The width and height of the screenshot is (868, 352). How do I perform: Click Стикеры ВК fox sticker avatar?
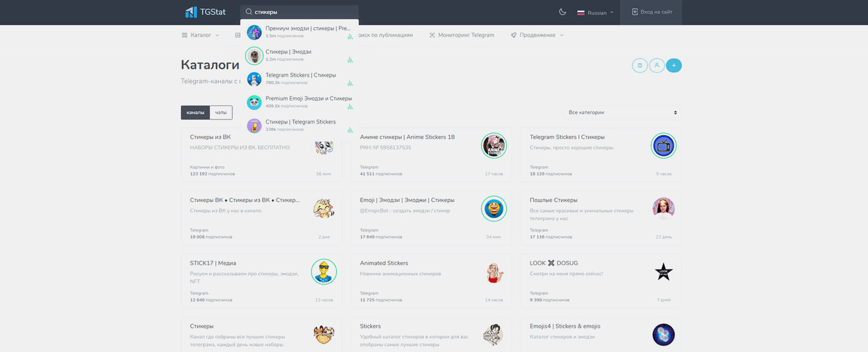pyautogui.click(x=324, y=209)
